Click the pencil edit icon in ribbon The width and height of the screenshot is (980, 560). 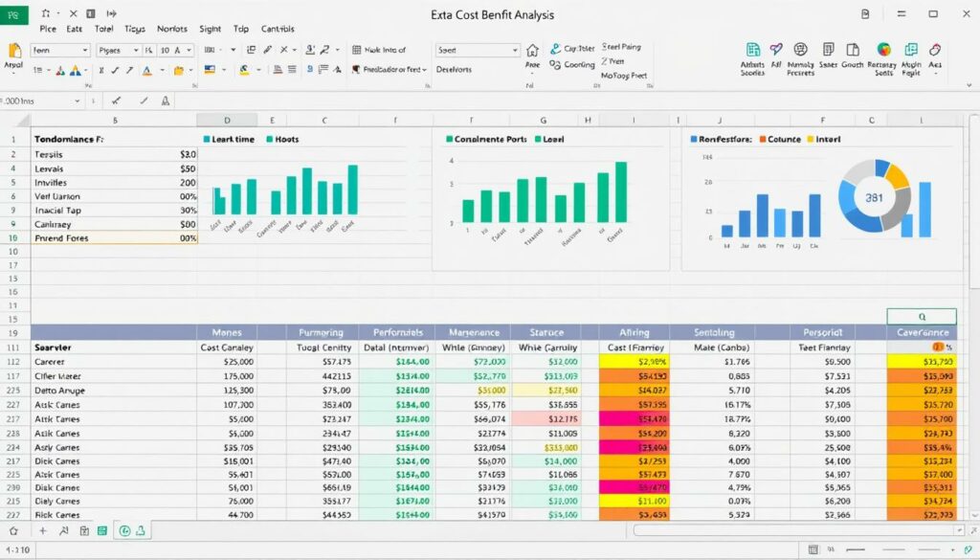268,50
